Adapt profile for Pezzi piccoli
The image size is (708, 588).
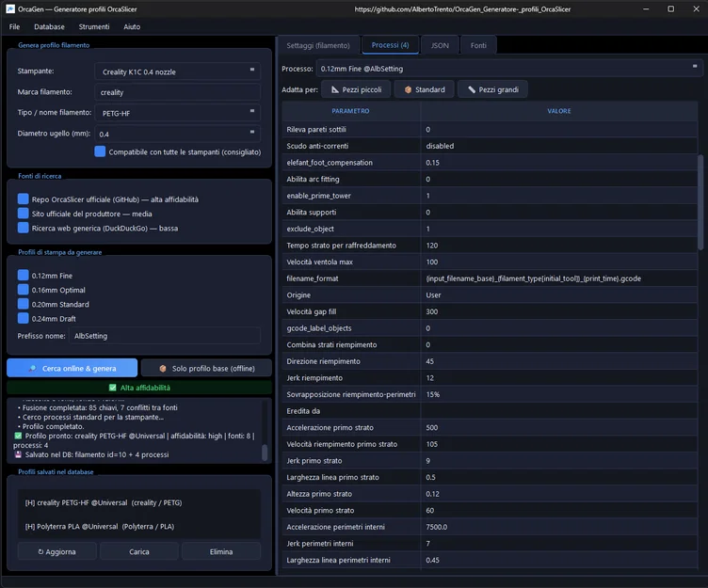(x=356, y=89)
